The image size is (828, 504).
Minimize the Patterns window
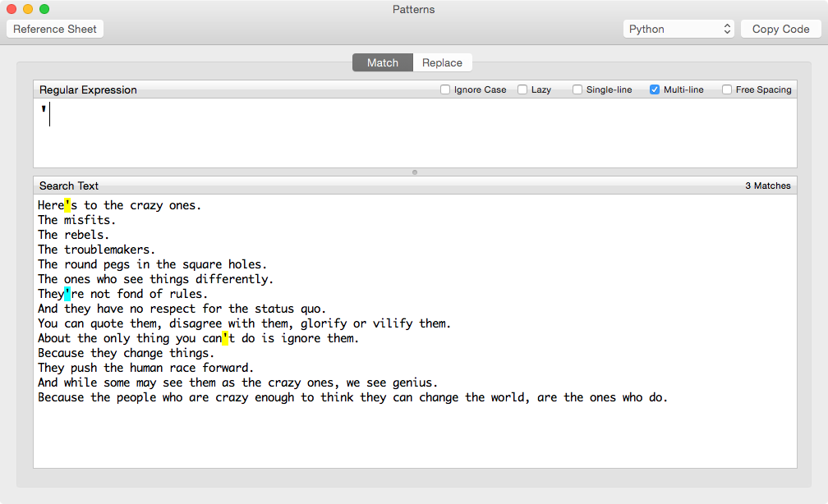tap(28, 9)
